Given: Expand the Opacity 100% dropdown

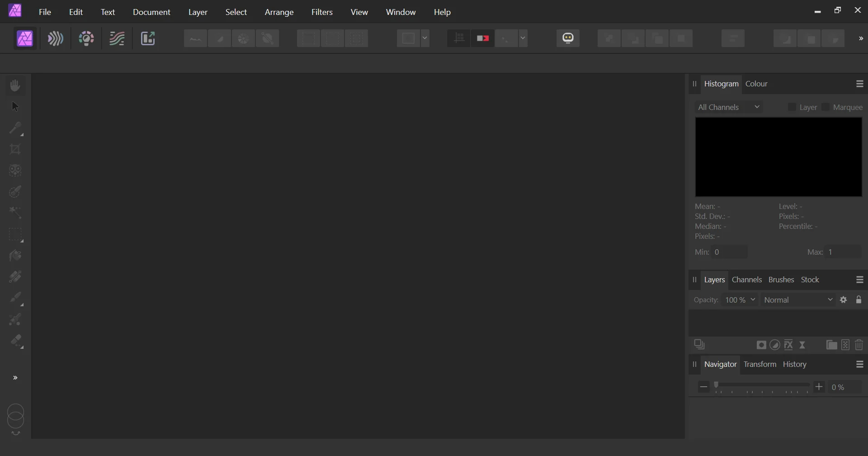Looking at the screenshot, I should coord(741,300).
